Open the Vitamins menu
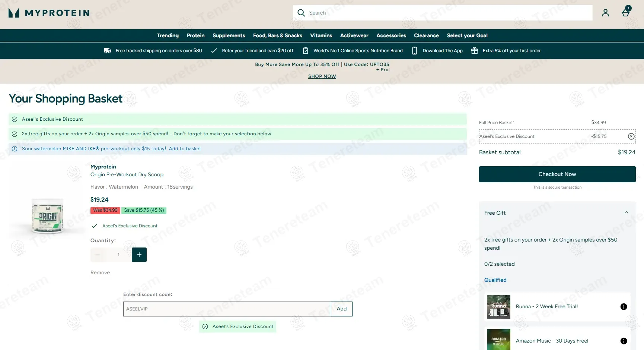 pos(321,35)
